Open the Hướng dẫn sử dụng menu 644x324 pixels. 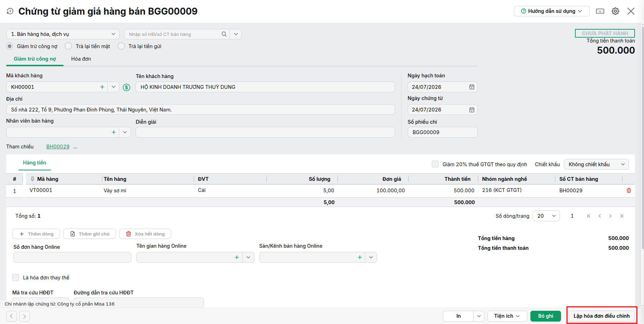tap(552, 11)
